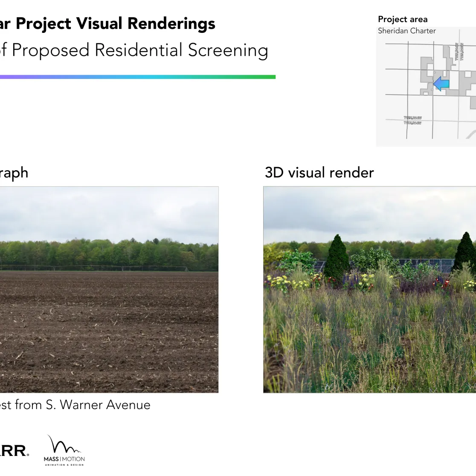
Task: Click the Project area heading above the map
Action: coord(402,19)
